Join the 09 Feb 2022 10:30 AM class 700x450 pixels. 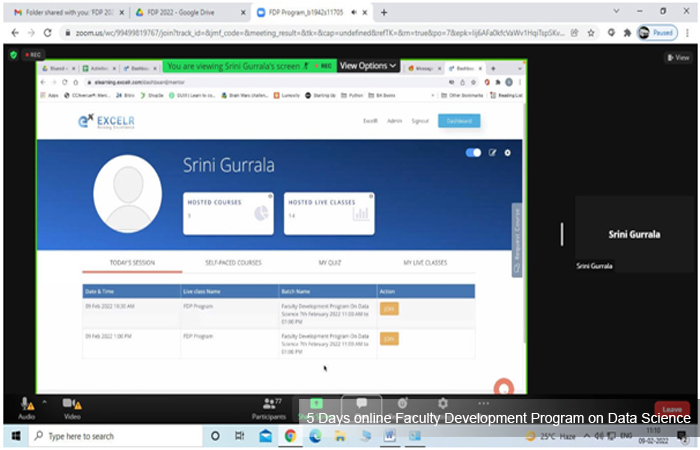tap(389, 309)
